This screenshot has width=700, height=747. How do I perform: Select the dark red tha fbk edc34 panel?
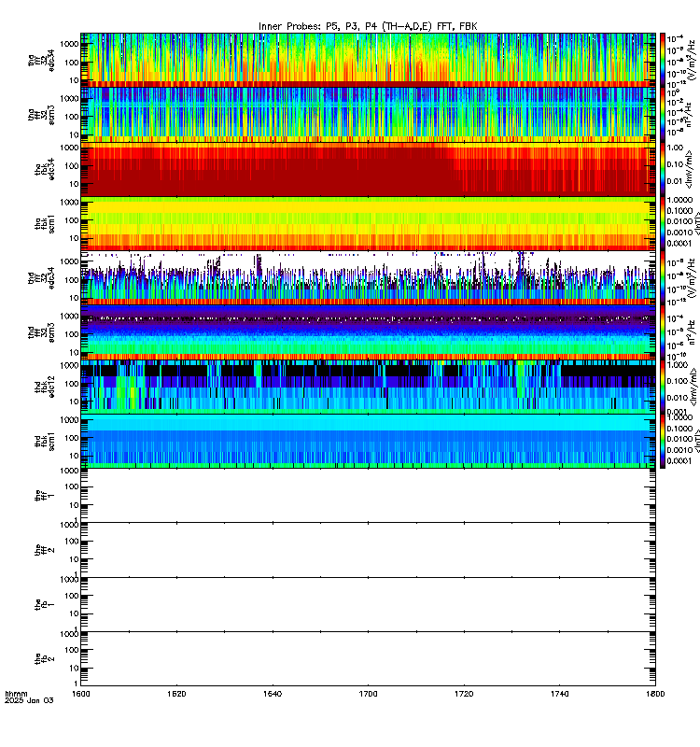point(368,169)
